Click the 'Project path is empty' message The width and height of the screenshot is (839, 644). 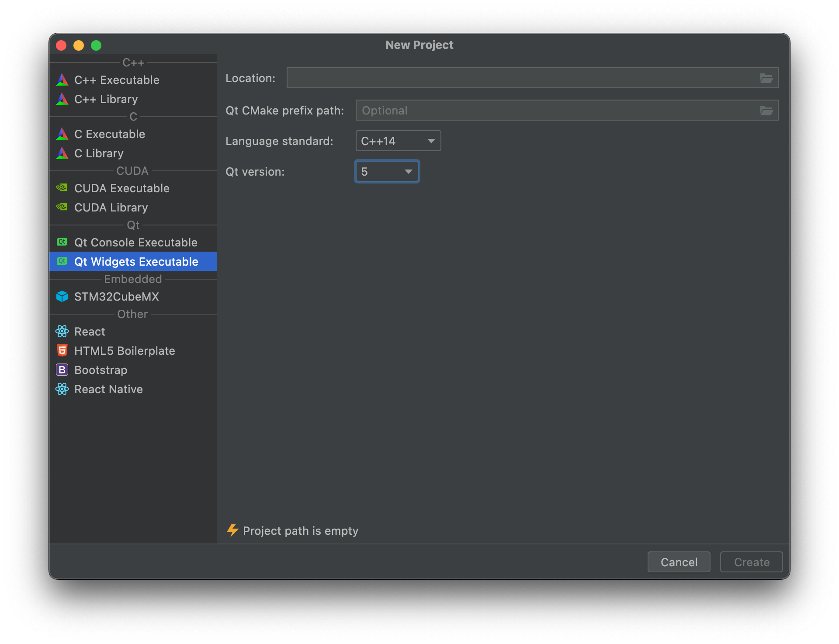click(x=301, y=531)
